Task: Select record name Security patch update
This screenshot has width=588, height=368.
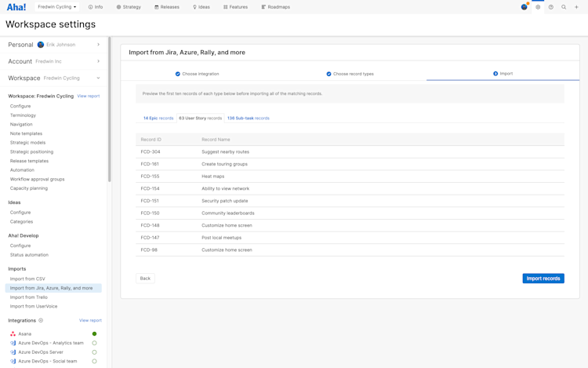Action: coord(225,201)
